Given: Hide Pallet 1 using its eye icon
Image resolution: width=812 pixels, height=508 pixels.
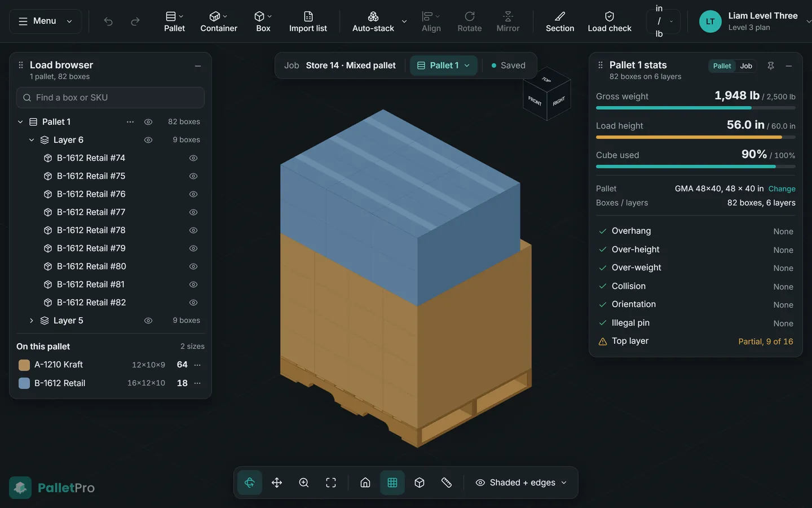Looking at the screenshot, I should point(148,122).
